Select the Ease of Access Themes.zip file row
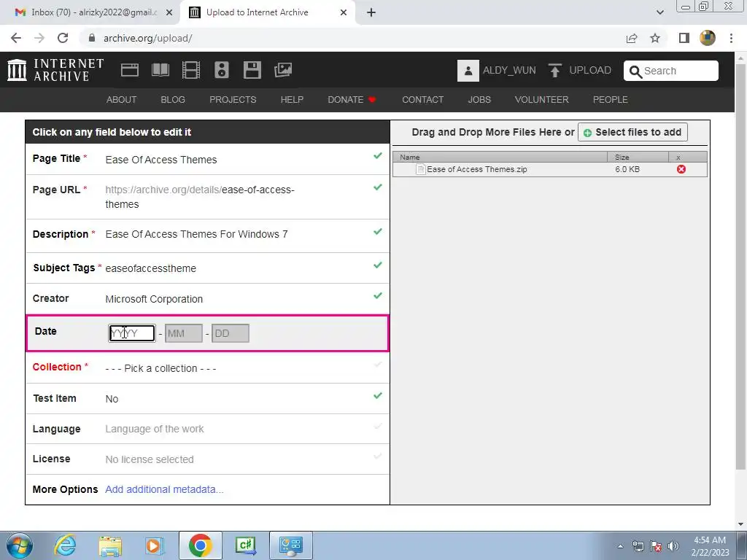 point(550,169)
